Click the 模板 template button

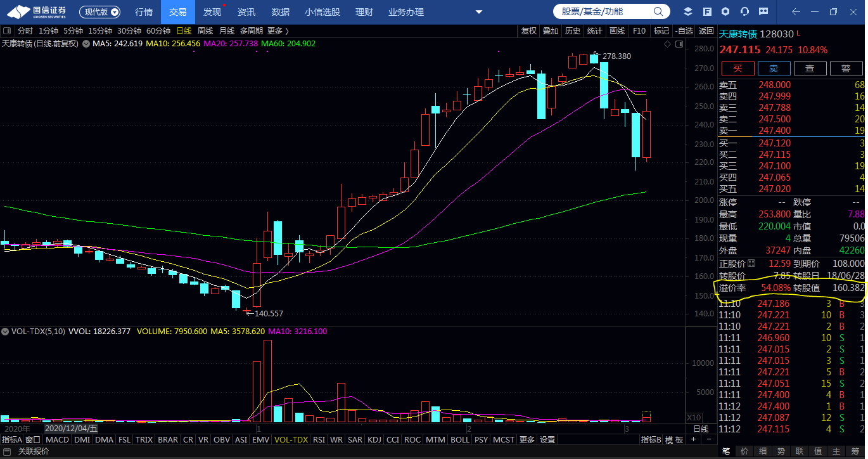click(675, 439)
